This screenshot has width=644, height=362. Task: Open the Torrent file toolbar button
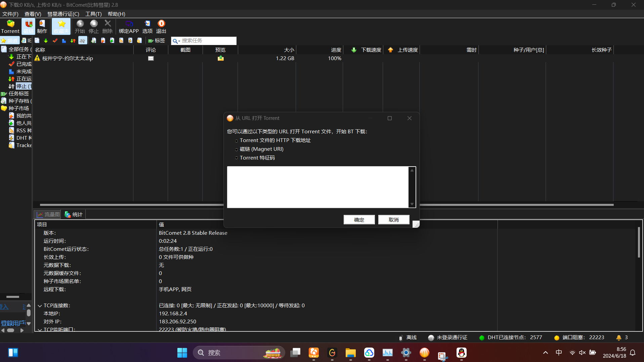[10, 27]
